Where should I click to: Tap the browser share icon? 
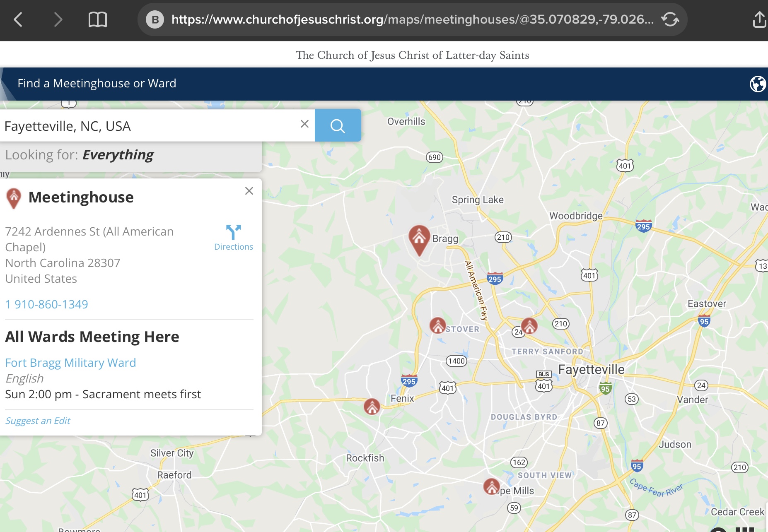click(x=759, y=19)
